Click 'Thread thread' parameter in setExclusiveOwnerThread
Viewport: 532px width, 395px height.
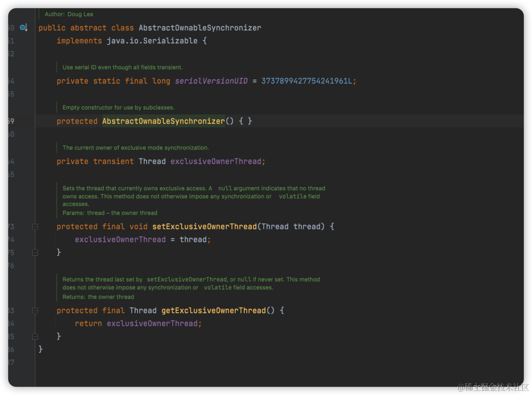coord(291,227)
